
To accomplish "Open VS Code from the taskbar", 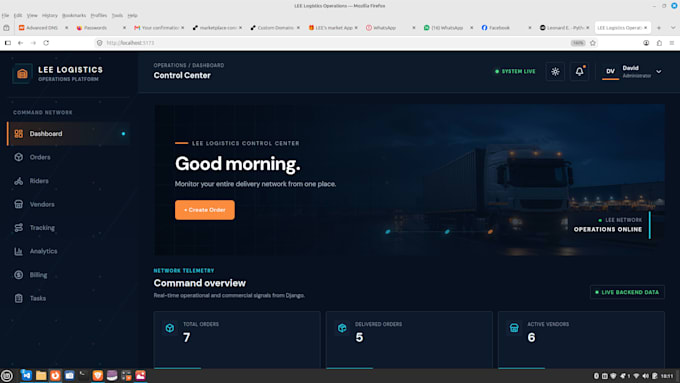I will (26, 376).
